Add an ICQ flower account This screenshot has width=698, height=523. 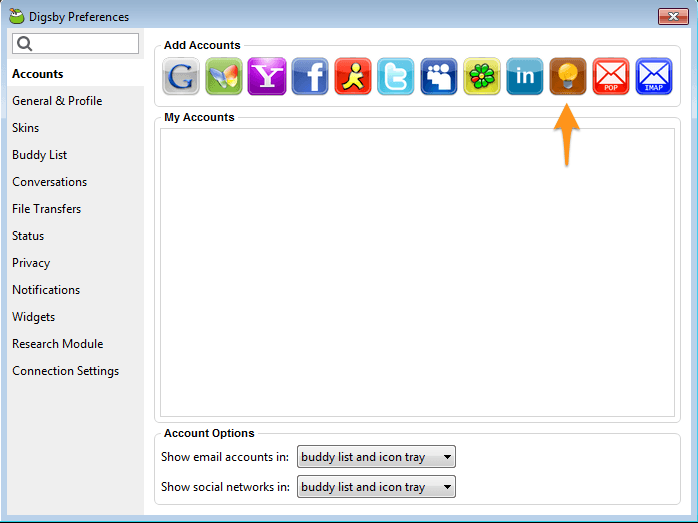[482, 76]
